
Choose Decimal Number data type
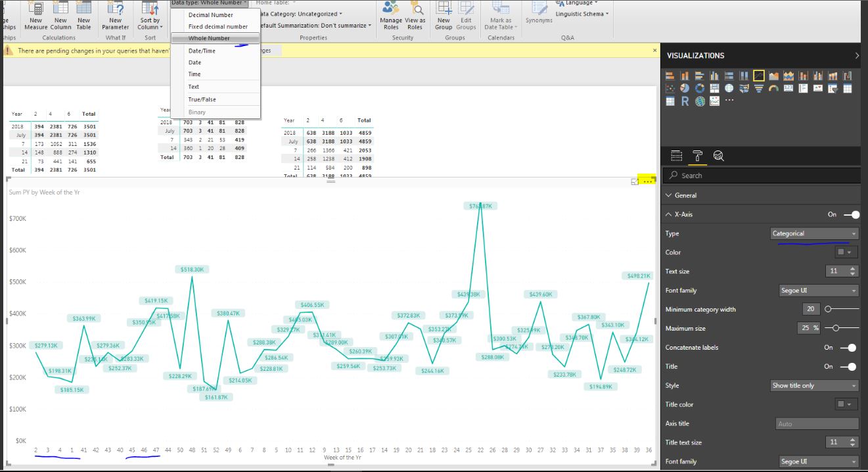point(216,14)
